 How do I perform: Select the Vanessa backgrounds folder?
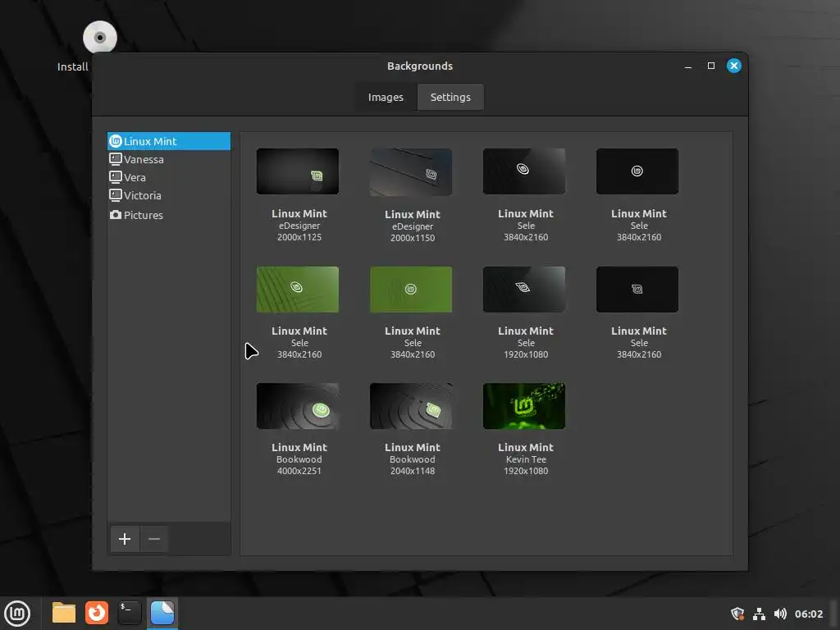[x=169, y=159]
